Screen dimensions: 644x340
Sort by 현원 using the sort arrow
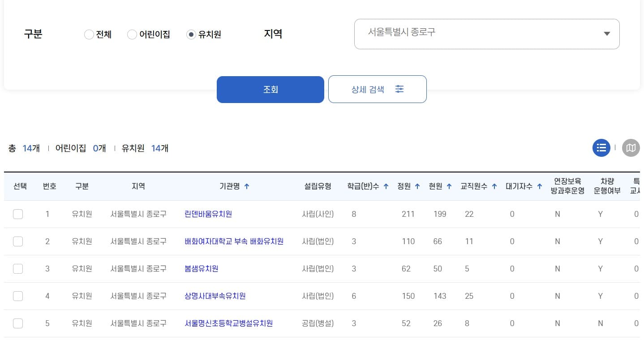point(448,186)
